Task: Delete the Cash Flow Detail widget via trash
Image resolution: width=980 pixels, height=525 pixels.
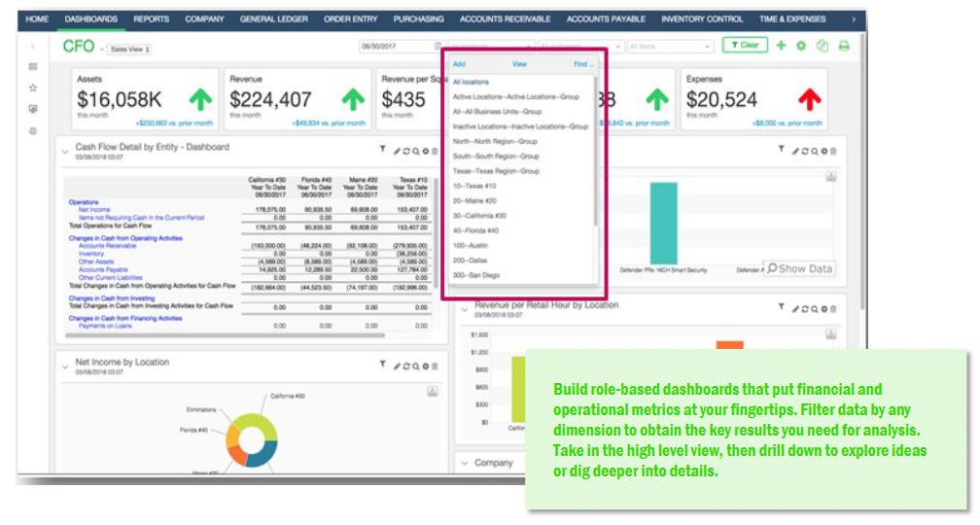Action: 435,152
